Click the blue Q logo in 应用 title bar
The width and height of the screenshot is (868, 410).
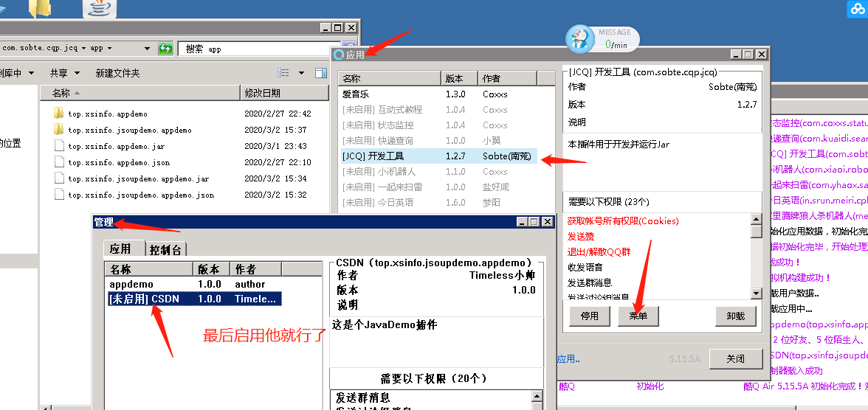340,55
